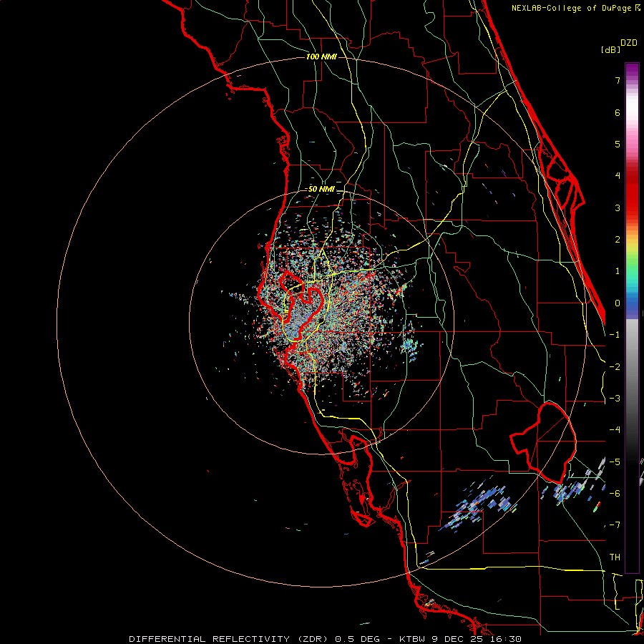Click the 4 value on the dB scale

[618, 176]
